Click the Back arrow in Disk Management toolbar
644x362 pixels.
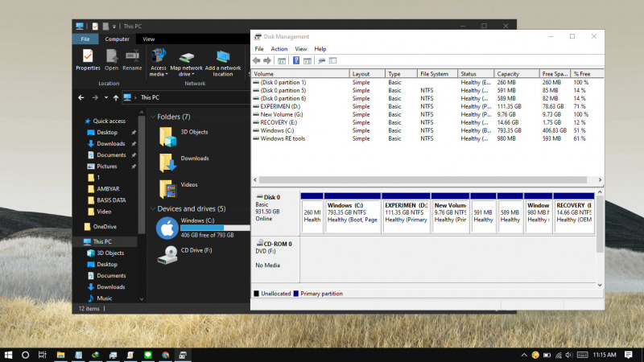coord(257,61)
